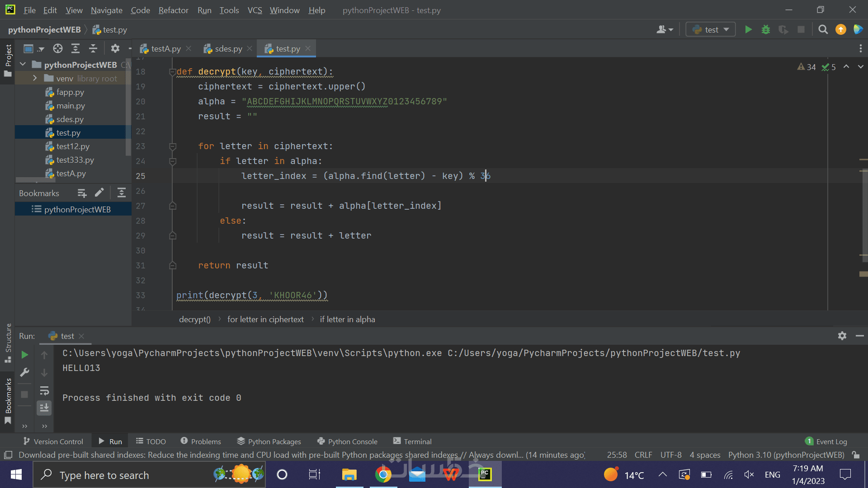Open the Terminal tool window
The image size is (868, 488).
click(412, 441)
